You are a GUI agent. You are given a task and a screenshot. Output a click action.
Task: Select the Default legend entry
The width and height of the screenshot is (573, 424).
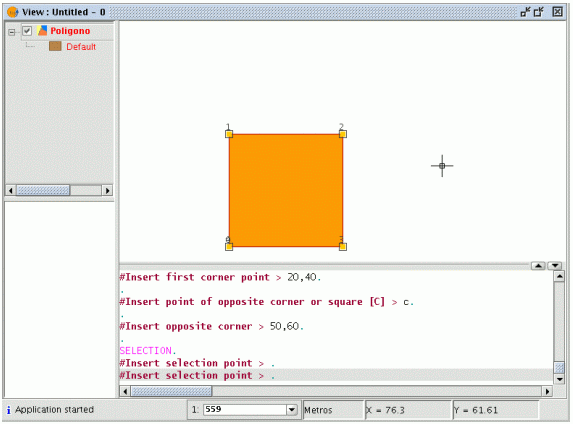81,47
